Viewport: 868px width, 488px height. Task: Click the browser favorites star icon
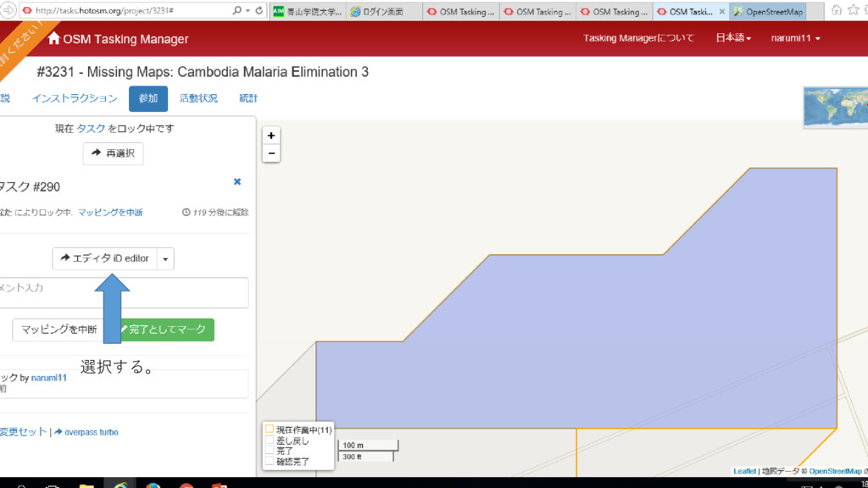click(x=853, y=10)
